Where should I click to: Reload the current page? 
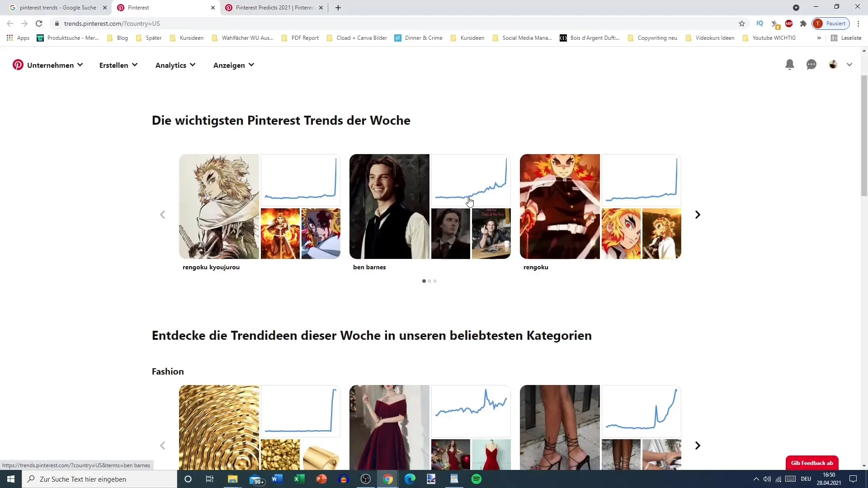coord(39,23)
